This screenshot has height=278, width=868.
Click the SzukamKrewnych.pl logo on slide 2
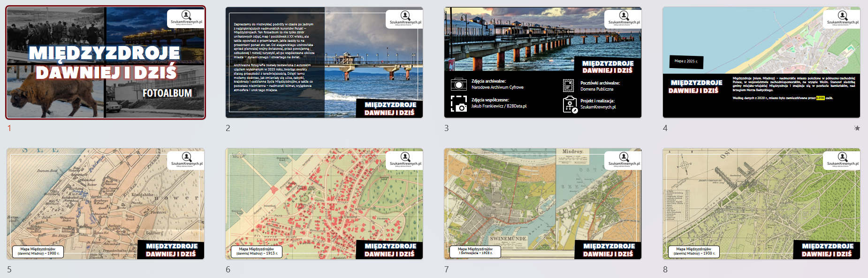point(405,18)
